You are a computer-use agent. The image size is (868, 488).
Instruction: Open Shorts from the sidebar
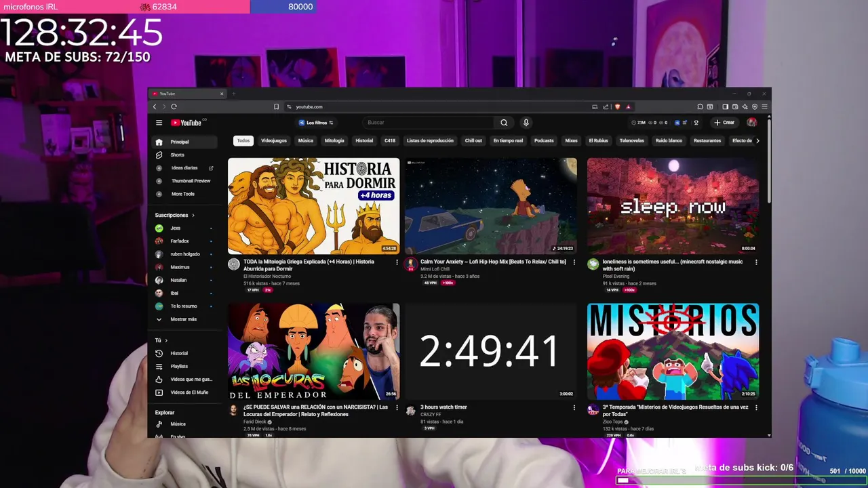coord(185,155)
